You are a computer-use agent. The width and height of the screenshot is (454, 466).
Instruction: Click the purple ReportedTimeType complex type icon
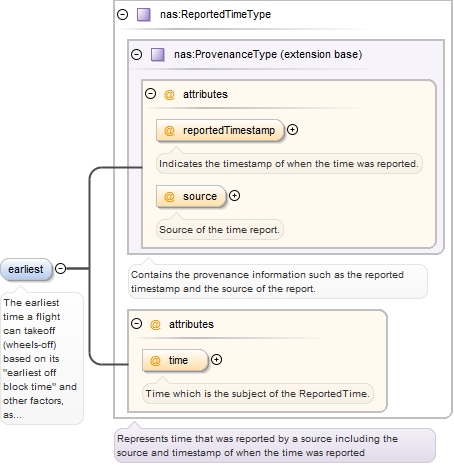pyautogui.click(x=144, y=15)
